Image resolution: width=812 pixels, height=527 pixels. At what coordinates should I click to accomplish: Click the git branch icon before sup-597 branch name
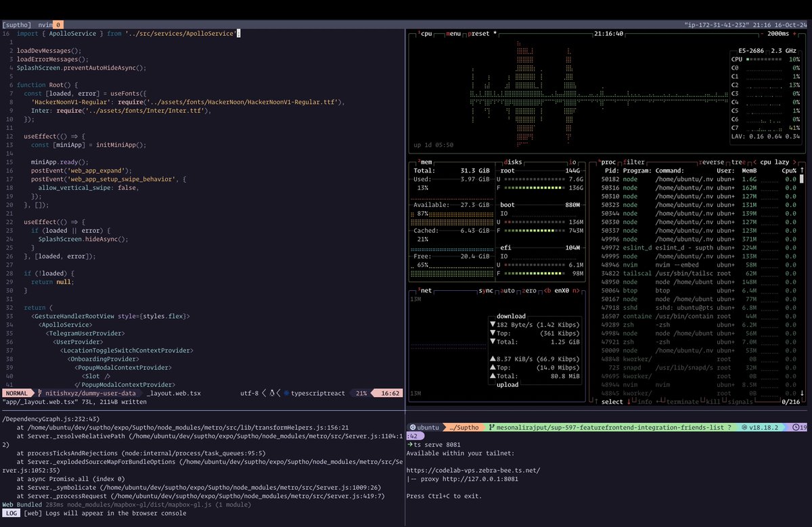coord(492,428)
